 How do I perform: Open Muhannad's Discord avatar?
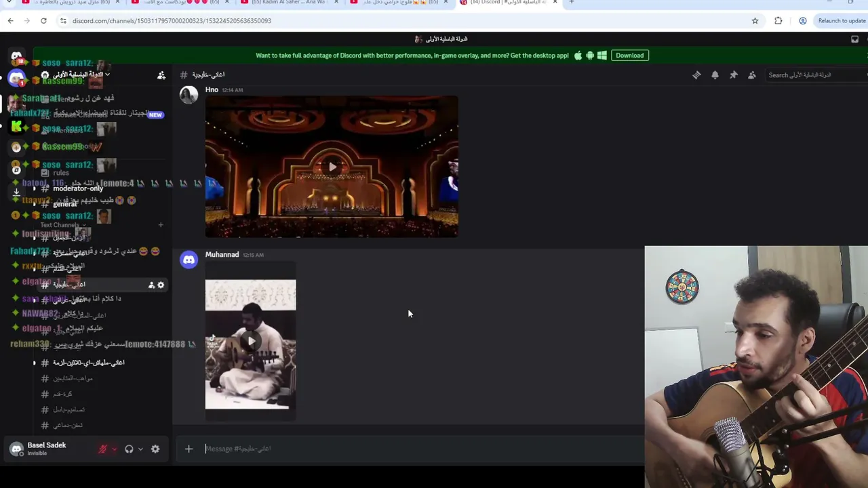[189, 260]
